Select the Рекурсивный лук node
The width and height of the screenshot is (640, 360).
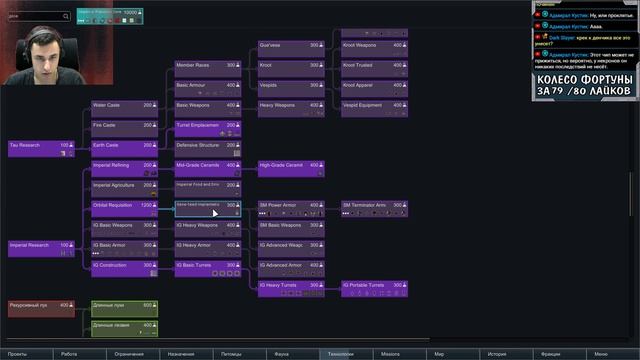pyautogui.click(x=41, y=309)
